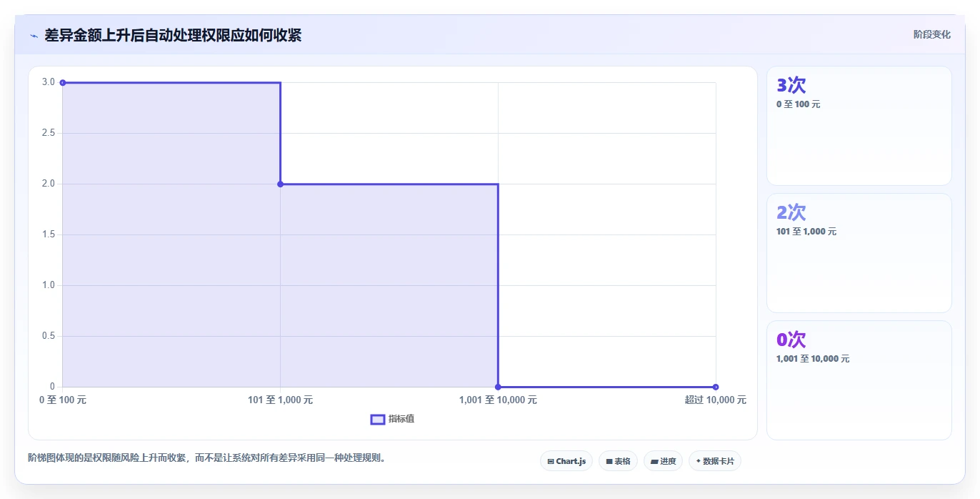Click the x-axis label 超过 10,000 元
The width and height of the screenshot is (980, 499).
(716, 400)
